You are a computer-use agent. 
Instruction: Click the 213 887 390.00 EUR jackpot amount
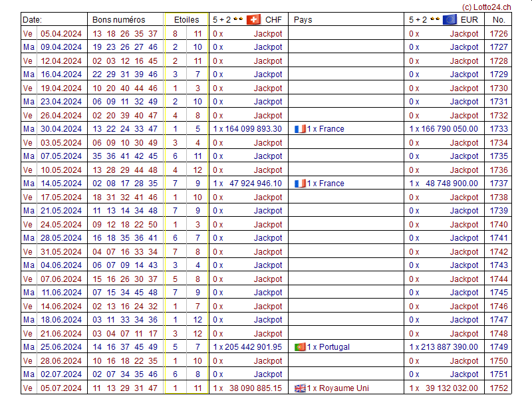tap(447, 347)
